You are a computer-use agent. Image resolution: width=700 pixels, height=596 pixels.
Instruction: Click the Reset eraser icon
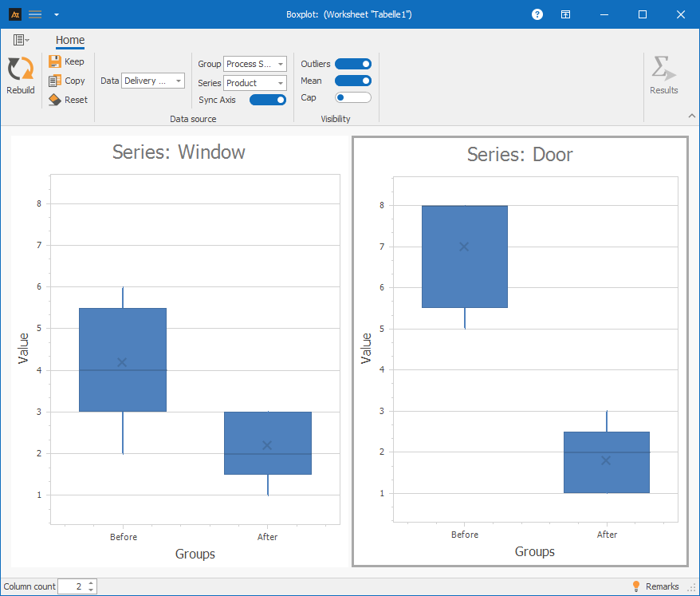pos(55,100)
